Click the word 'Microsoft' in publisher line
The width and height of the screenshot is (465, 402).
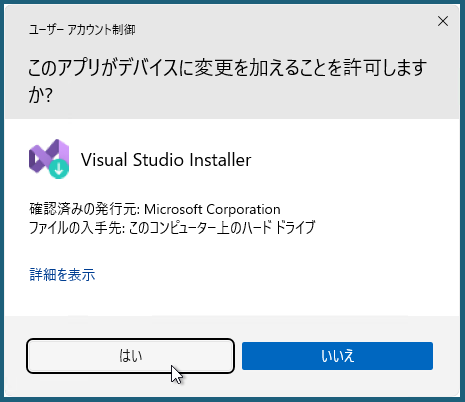(173, 209)
